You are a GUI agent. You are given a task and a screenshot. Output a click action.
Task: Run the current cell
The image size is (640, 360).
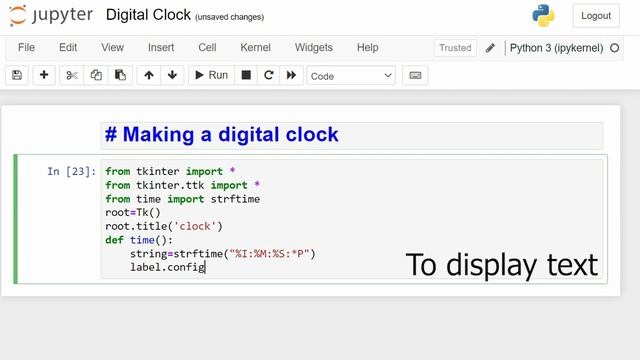coord(211,75)
